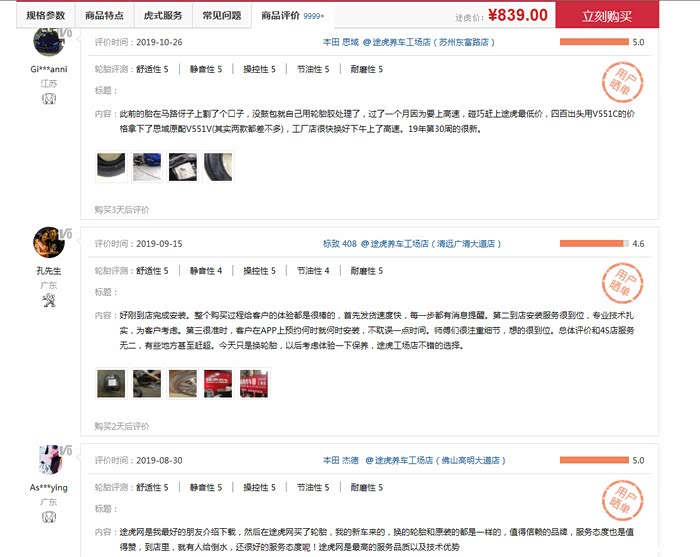The height and width of the screenshot is (557, 700).
Task: View fourth photo in 孔先生's review
Action: [x=218, y=383]
